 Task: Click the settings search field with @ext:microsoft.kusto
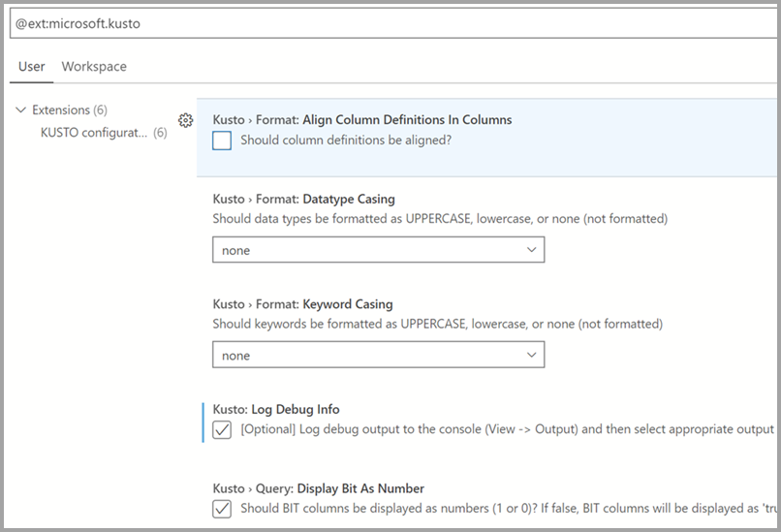(393, 23)
